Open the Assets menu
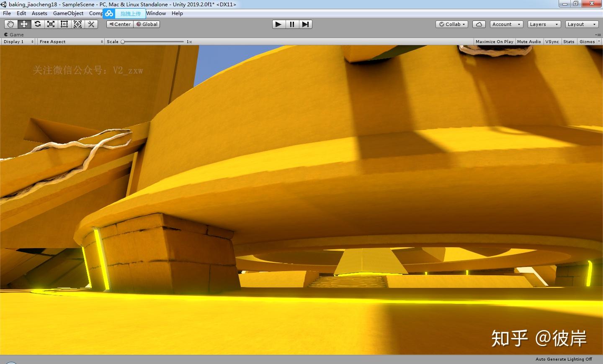Viewport: 603px width, 364px height. coord(39,13)
